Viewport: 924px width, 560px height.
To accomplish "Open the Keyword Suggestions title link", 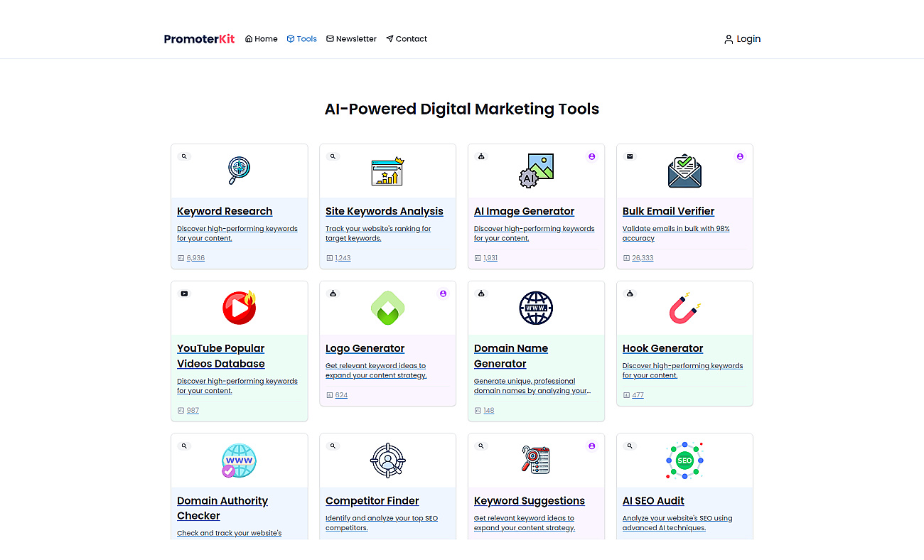I will click(x=530, y=501).
